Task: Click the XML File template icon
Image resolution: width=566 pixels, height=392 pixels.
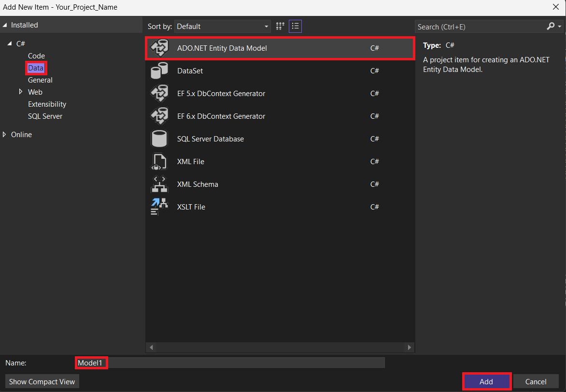Action: [x=159, y=162]
